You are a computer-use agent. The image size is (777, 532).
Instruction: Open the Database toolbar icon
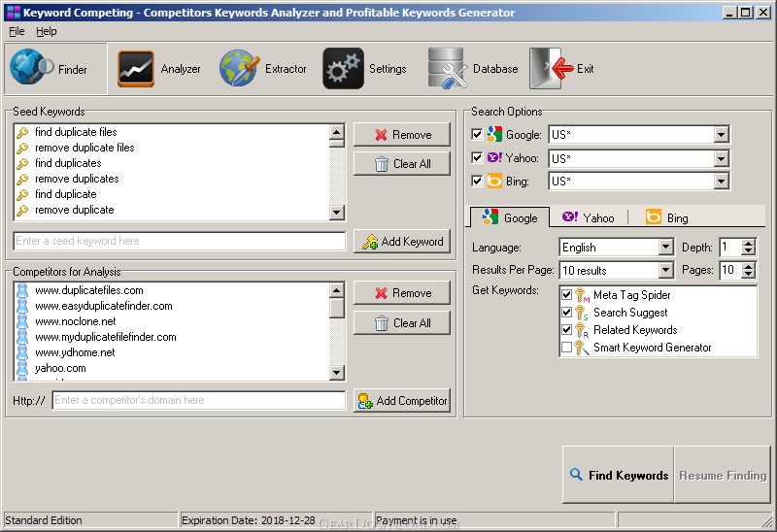[x=447, y=69]
